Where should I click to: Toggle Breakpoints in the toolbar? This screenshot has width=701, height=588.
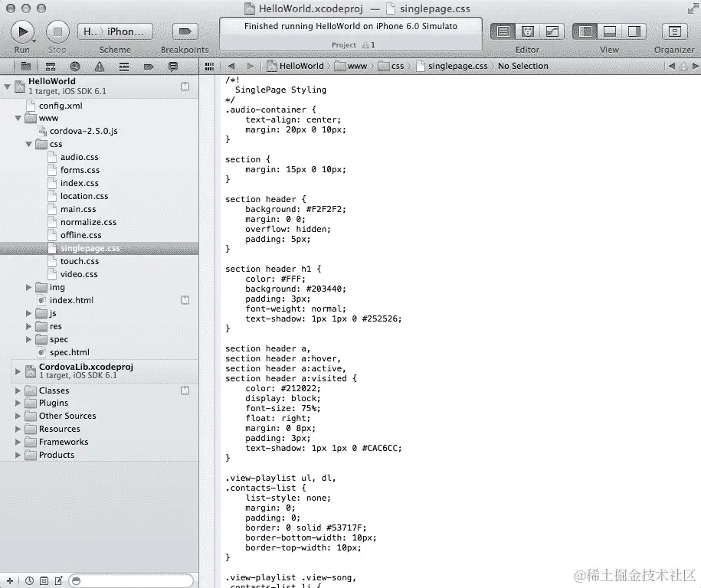click(185, 31)
